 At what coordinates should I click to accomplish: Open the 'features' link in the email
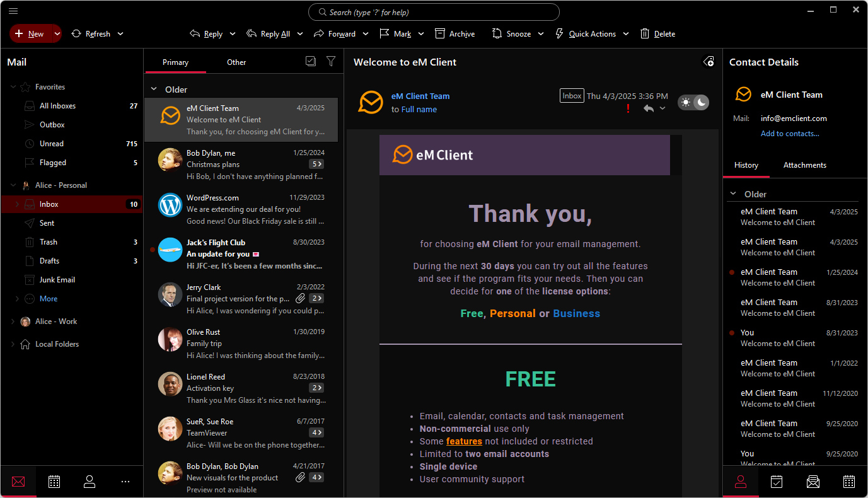pyautogui.click(x=464, y=441)
